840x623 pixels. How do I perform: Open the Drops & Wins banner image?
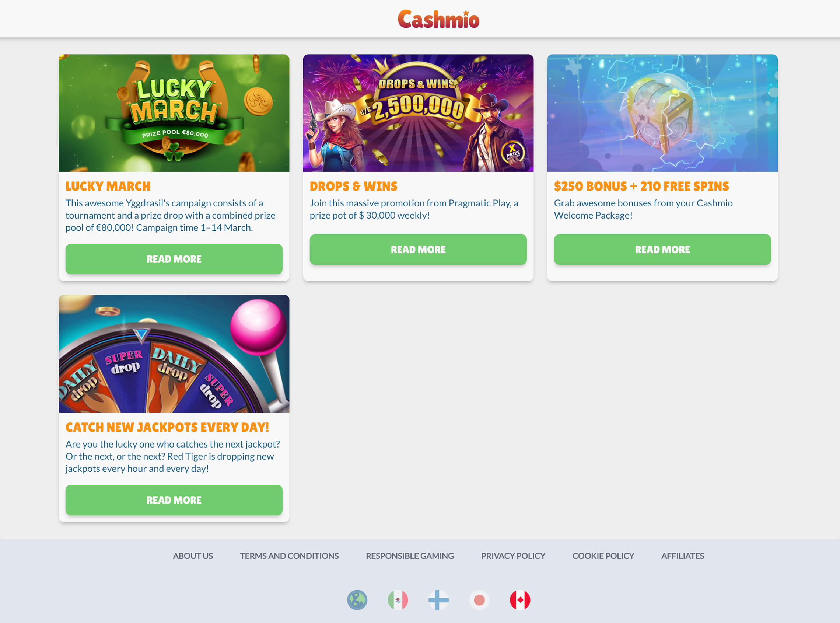pos(418,113)
